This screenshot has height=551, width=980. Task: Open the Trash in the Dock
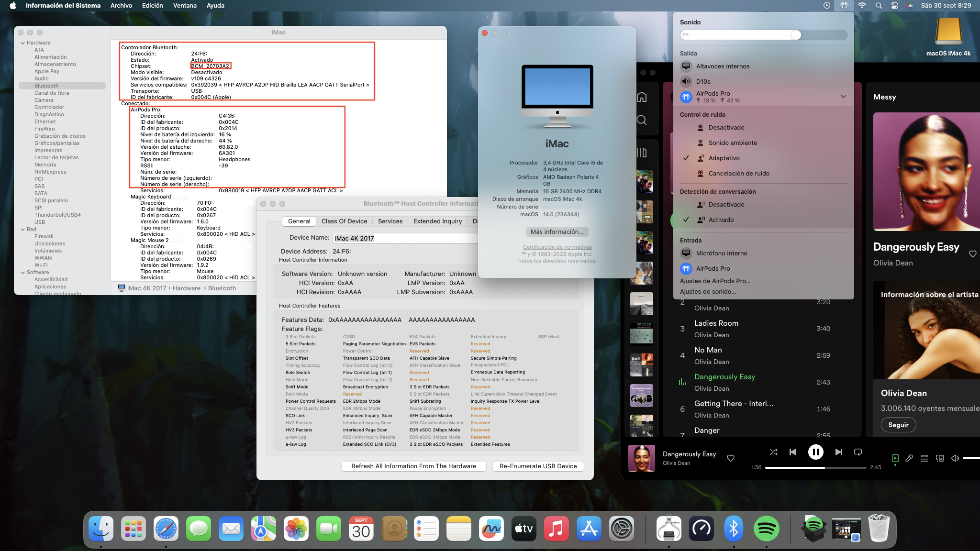(x=879, y=529)
